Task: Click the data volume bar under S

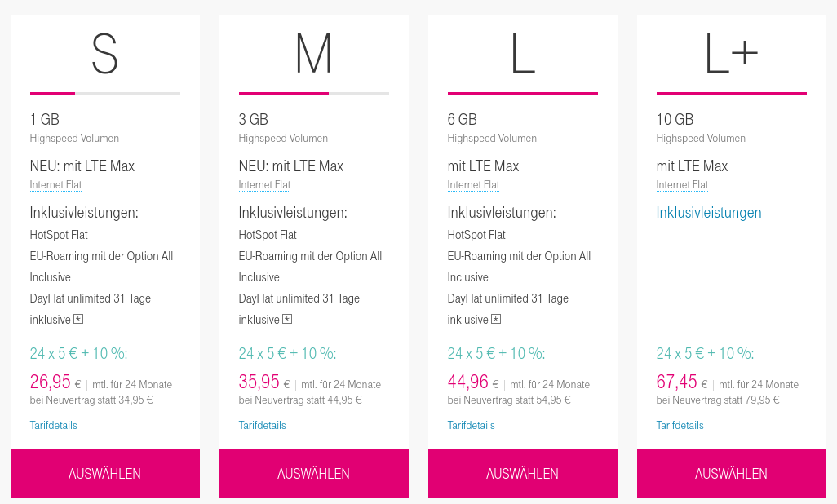Action: 105,93
